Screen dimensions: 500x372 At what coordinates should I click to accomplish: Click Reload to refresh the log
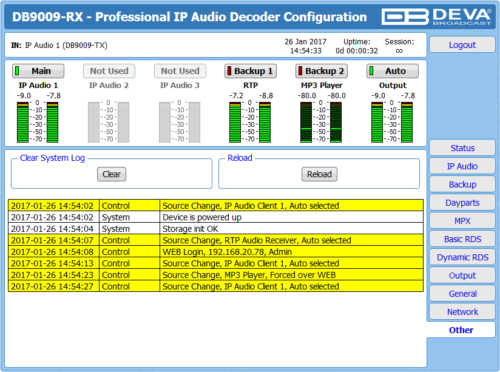point(319,174)
